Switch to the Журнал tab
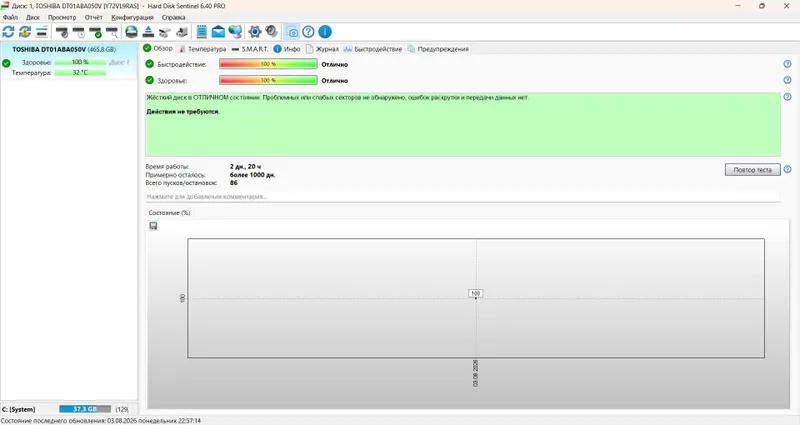The height and width of the screenshot is (425, 800). [322, 49]
